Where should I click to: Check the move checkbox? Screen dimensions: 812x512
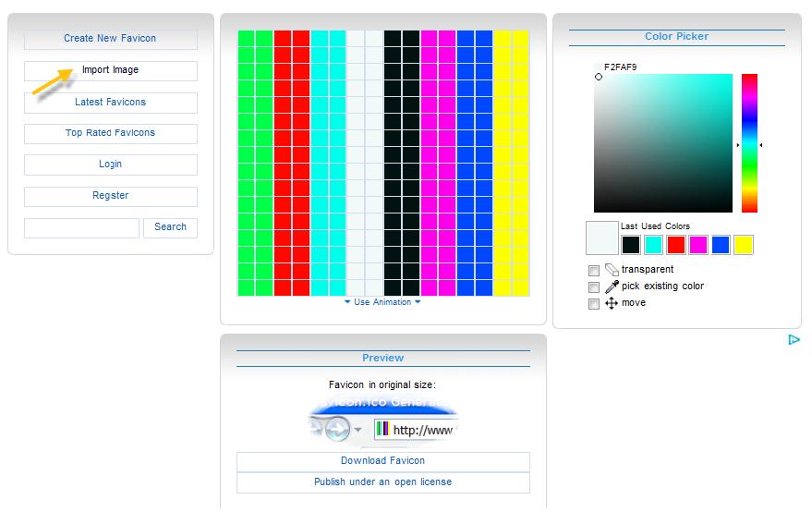click(594, 304)
